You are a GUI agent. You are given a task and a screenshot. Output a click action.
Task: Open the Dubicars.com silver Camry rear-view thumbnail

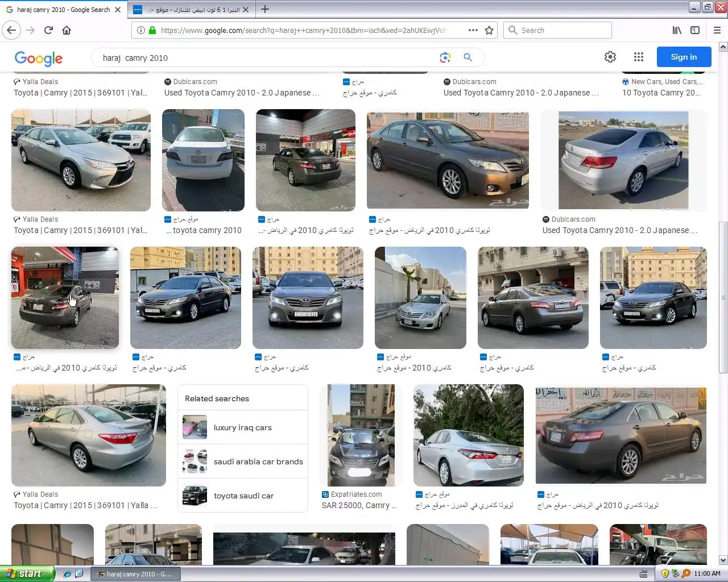624,160
